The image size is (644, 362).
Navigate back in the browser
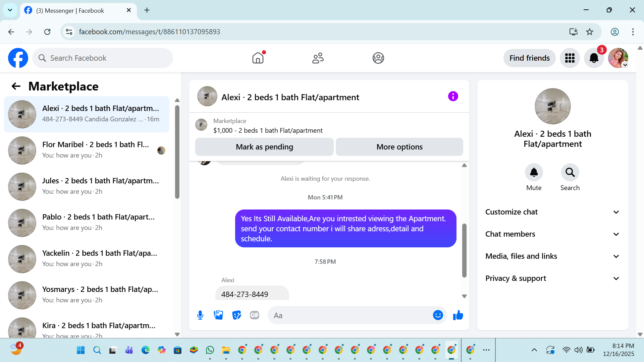pyautogui.click(x=11, y=32)
